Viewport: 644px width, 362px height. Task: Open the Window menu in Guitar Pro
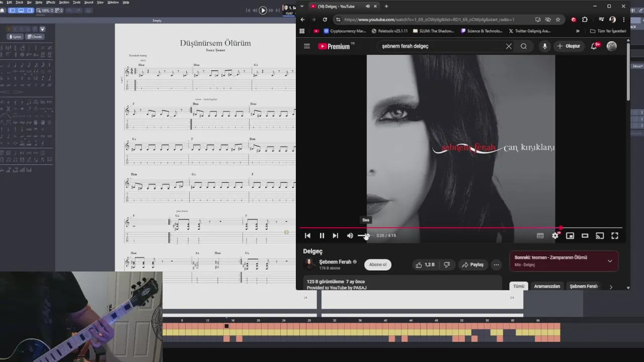(113, 3)
